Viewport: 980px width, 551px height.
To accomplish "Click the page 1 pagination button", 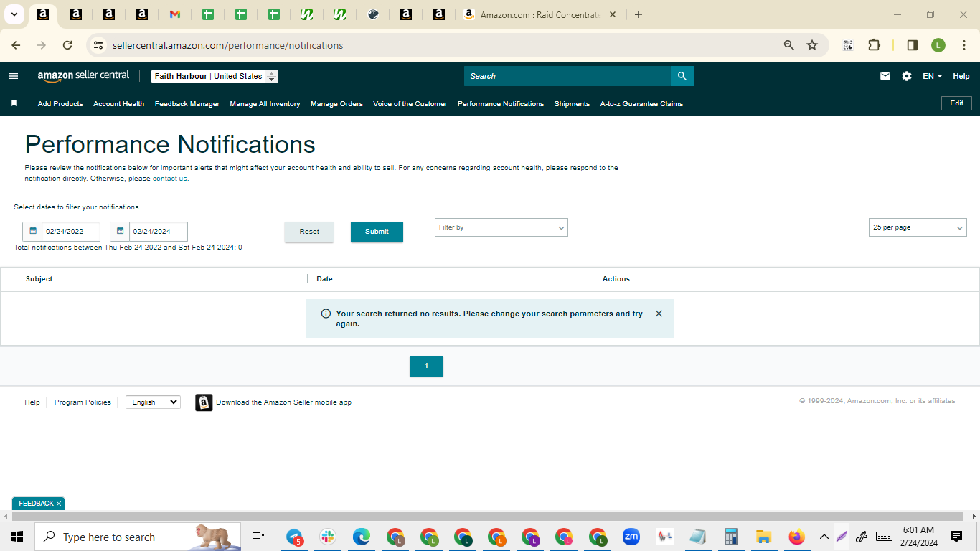I will tap(426, 366).
